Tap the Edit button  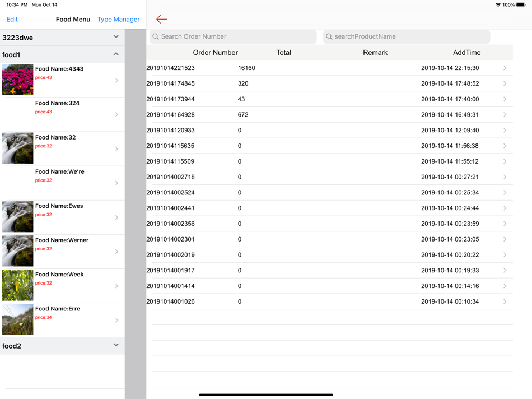(x=12, y=20)
